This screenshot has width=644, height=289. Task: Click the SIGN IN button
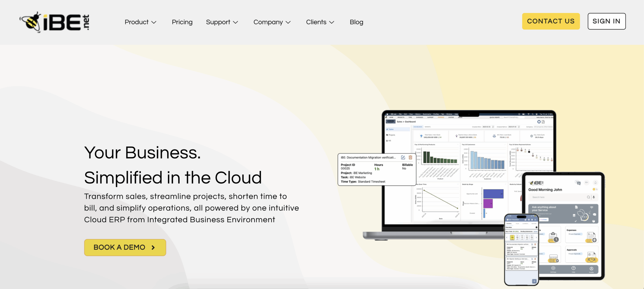(607, 21)
